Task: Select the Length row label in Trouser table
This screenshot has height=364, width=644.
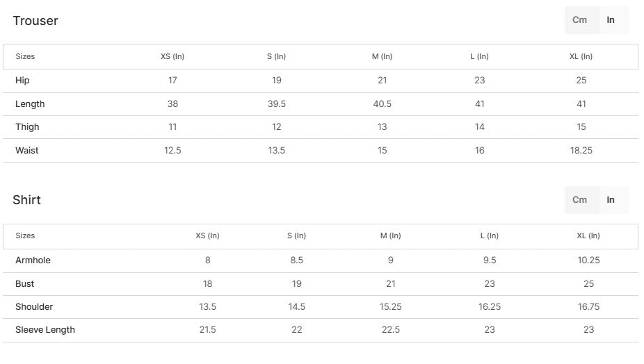Action: [x=30, y=104]
